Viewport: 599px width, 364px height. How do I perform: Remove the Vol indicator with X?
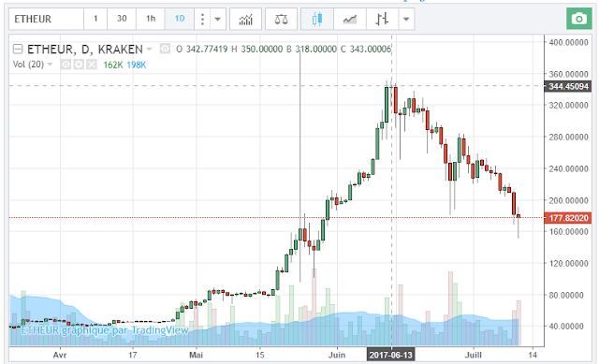pyautogui.click(x=92, y=65)
